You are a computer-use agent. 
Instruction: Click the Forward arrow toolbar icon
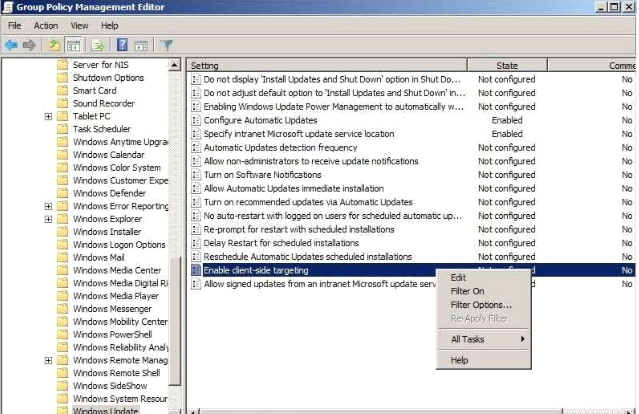(x=29, y=45)
